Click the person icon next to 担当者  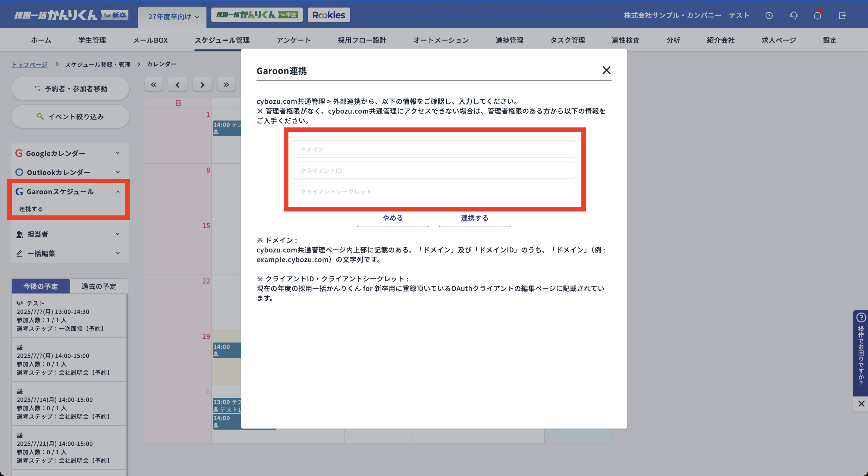pos(20,234)
